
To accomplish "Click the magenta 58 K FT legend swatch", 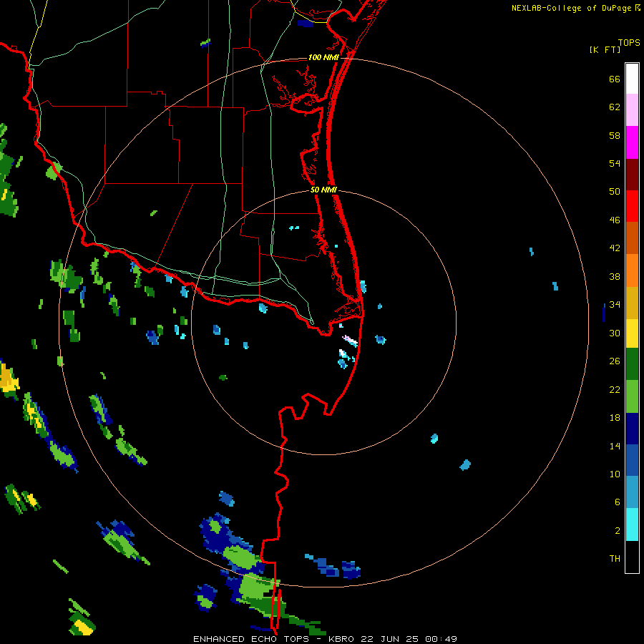I will (x=632, y=142).
